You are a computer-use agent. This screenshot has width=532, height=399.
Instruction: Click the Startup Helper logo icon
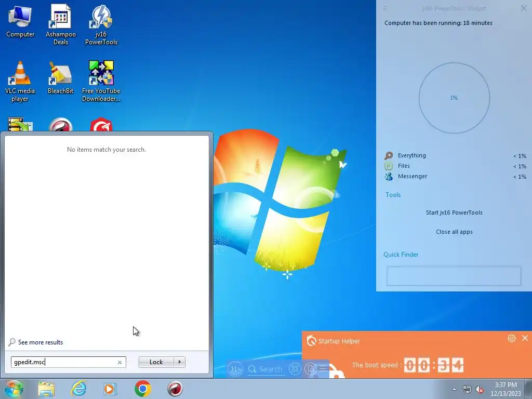click(x=311, y=341)
